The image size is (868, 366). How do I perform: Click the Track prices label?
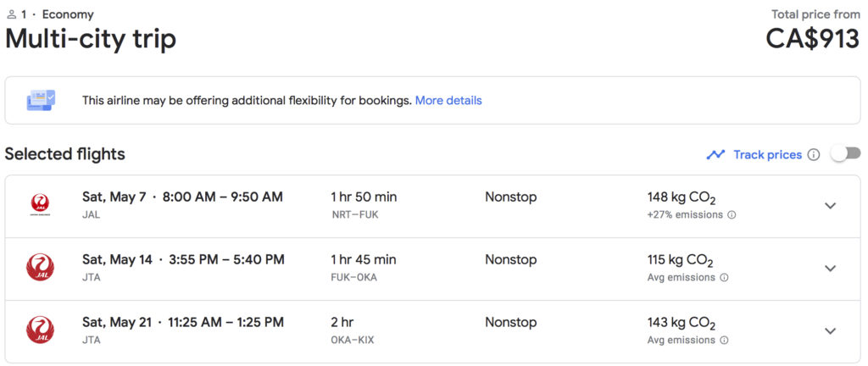pos(767,154)
